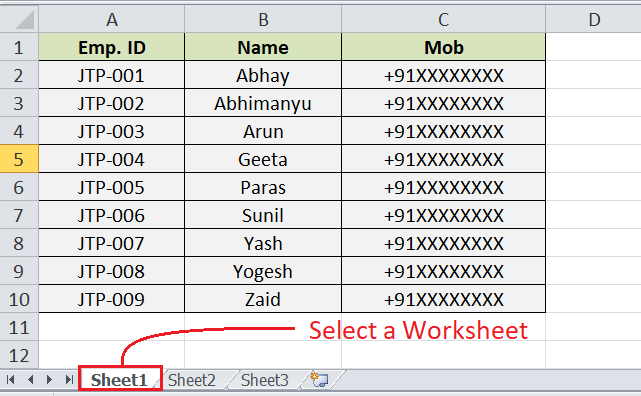Viewport: 641px width, 396px height.
Task: Select row 11 header
Action: coord(19,327)
